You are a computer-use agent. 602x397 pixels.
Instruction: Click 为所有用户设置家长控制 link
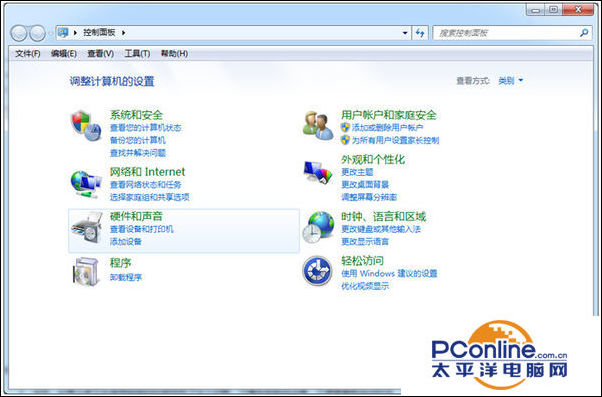395,140
